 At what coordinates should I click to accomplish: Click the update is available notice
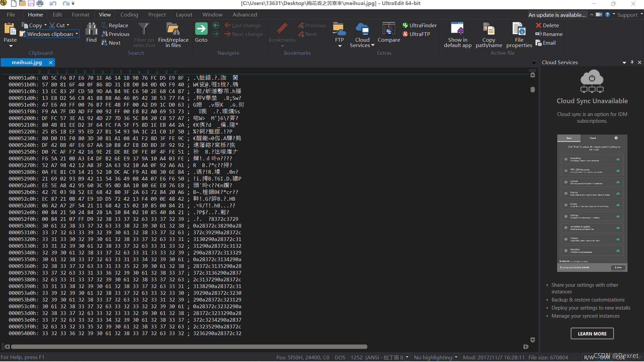point(557,14)
